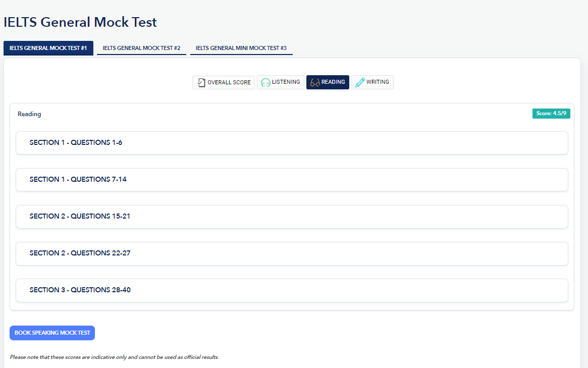Image resolution: width=588 pixels, height=368 pixels.
Task: Click the glasses icon on Reading button
Action: click(315, 82)
